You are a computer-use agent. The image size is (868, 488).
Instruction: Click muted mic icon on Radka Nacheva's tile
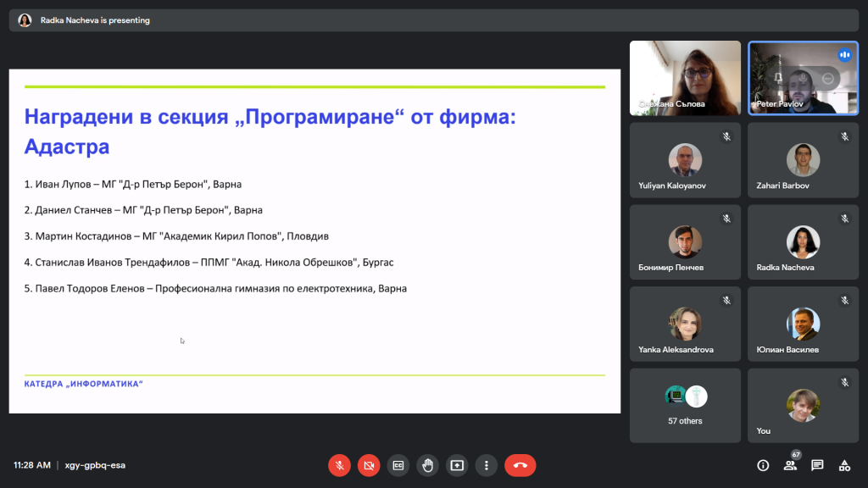(x=845, y=219)
